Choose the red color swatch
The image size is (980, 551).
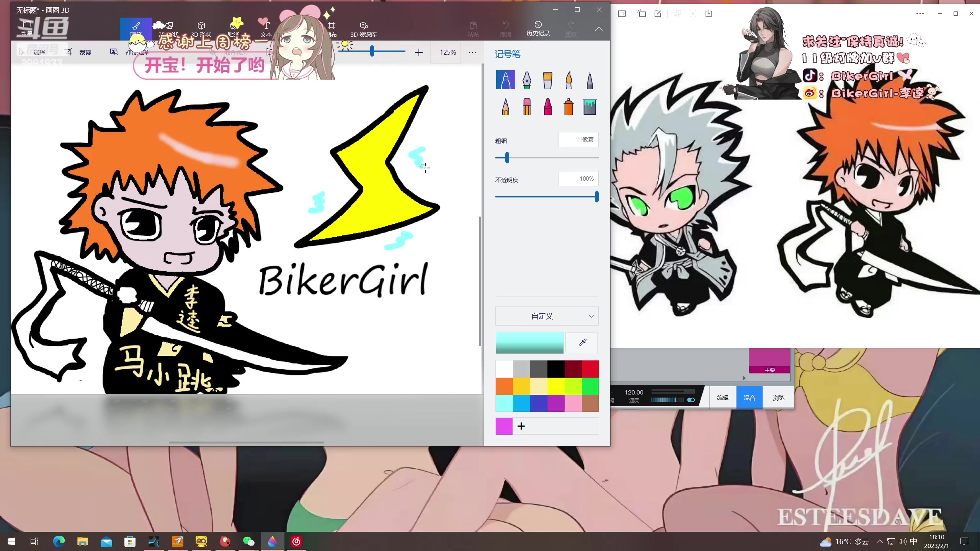point(590,369)
